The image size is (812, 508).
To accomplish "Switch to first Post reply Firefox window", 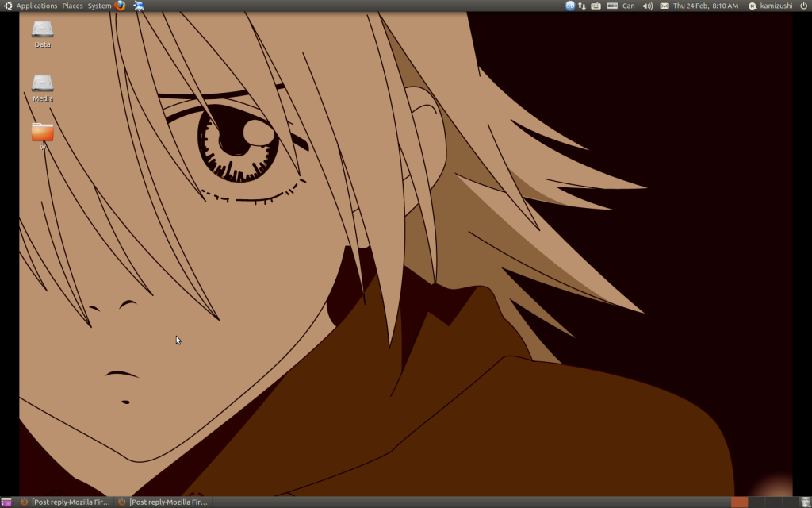I will pos(65,502).
